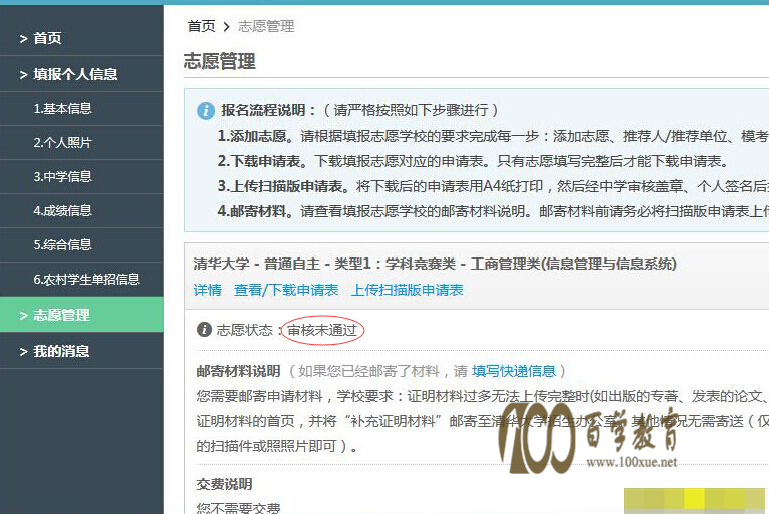Screen dimensions: 769x514
Task: Click the 清华大学 - 普通自主 application title
Action: tap(435, 264)
